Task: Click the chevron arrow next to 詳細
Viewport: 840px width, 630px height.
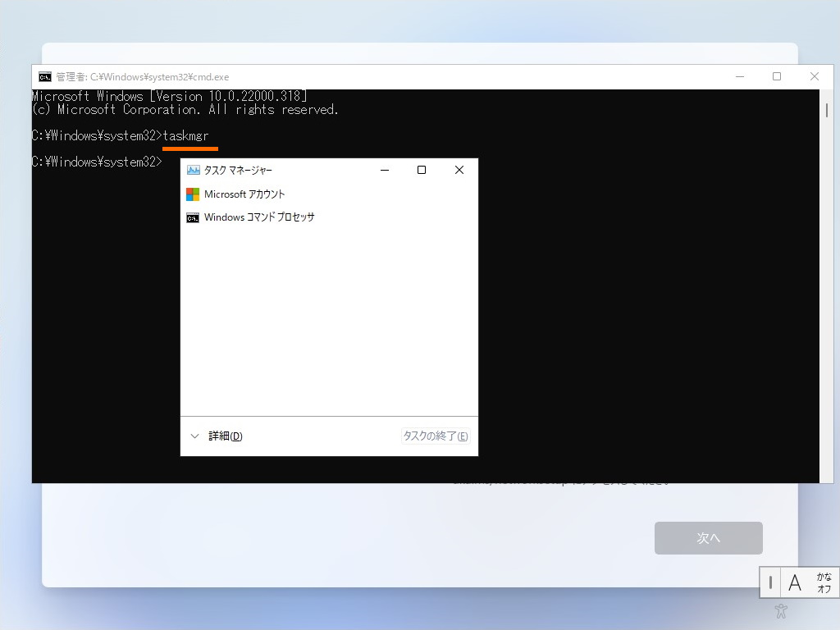Action: 195,436
